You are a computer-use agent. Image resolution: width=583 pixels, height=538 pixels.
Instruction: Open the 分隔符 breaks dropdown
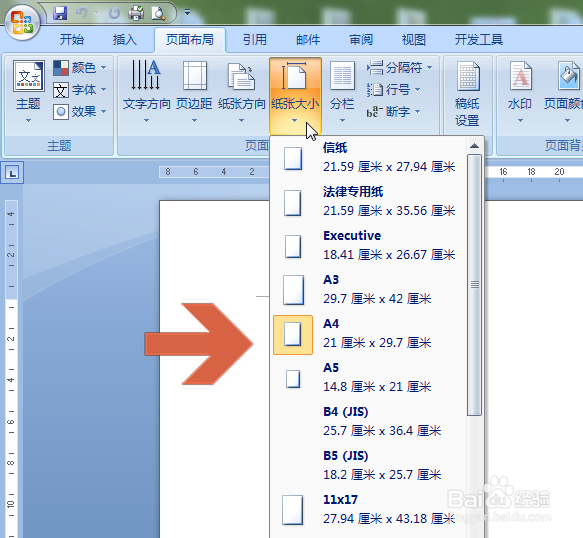400,68
